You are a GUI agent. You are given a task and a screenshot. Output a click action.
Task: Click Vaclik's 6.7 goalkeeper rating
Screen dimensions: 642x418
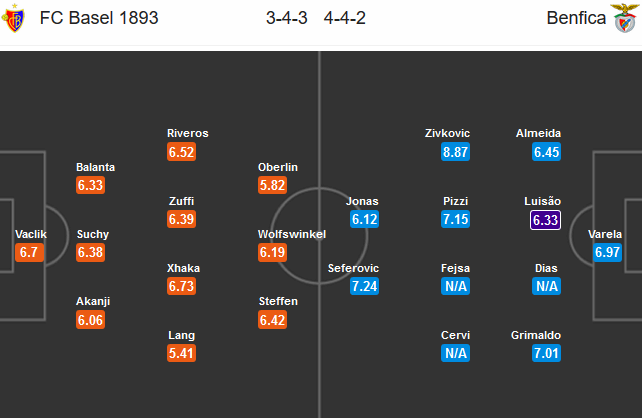pyautogui.click(x=29, y=252)
